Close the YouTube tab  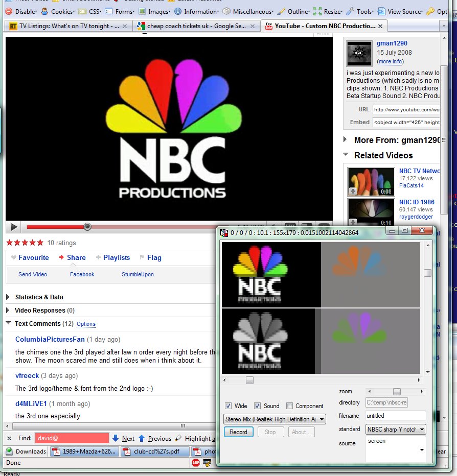(x=380, y=27)
